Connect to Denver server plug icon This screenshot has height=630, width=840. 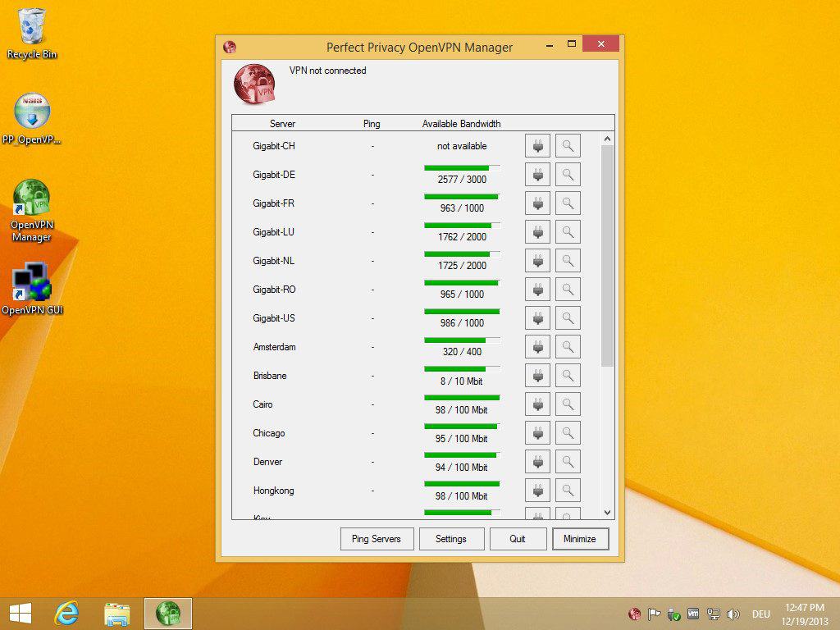click(x=537, y=462)
